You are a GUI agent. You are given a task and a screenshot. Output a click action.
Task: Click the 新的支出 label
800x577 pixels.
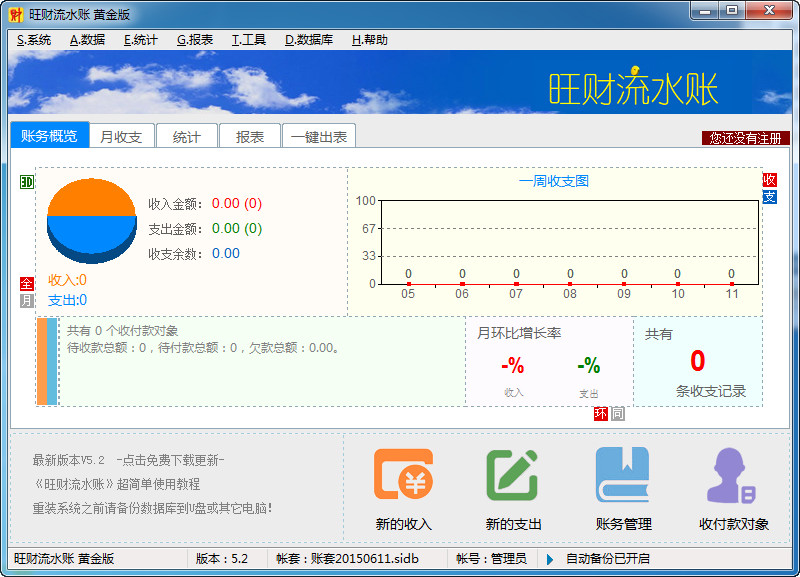[513, 524]
